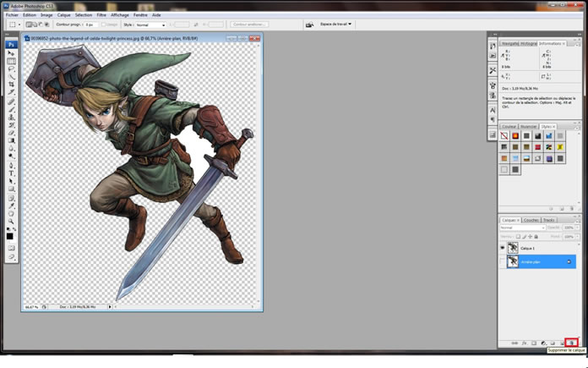Select the Zoom magnifier tool
The height and width of the screenshot is (368, 588).
pos(11,222)
